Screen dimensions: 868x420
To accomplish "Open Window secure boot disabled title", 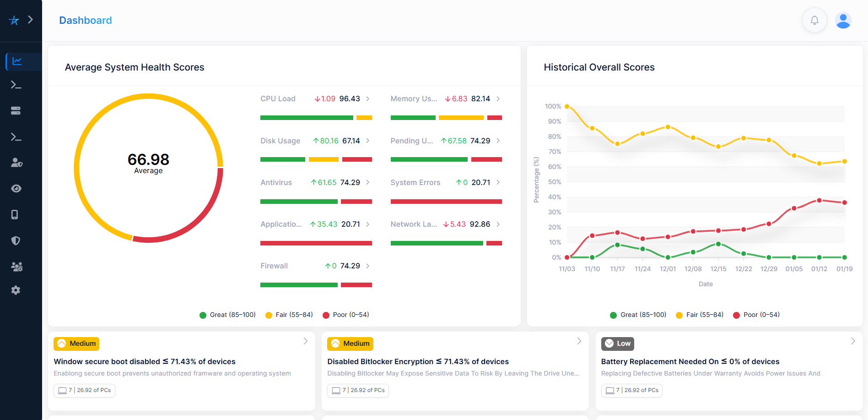I will (145, 362).
